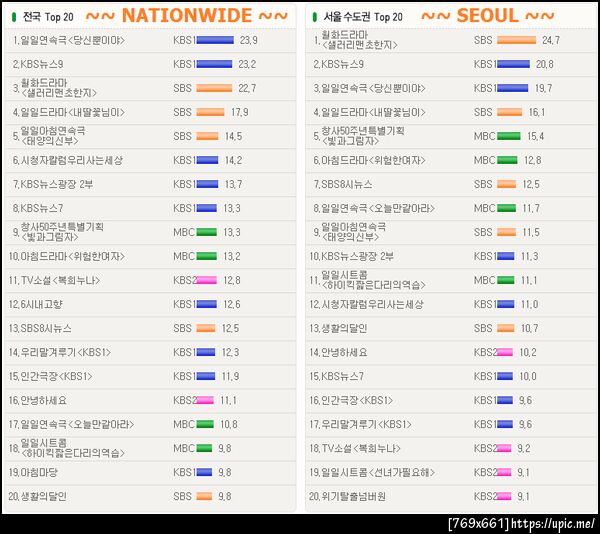The image size is (600, 534).
Task: Select Seoul row 16 인간극장
Action: 451,400
